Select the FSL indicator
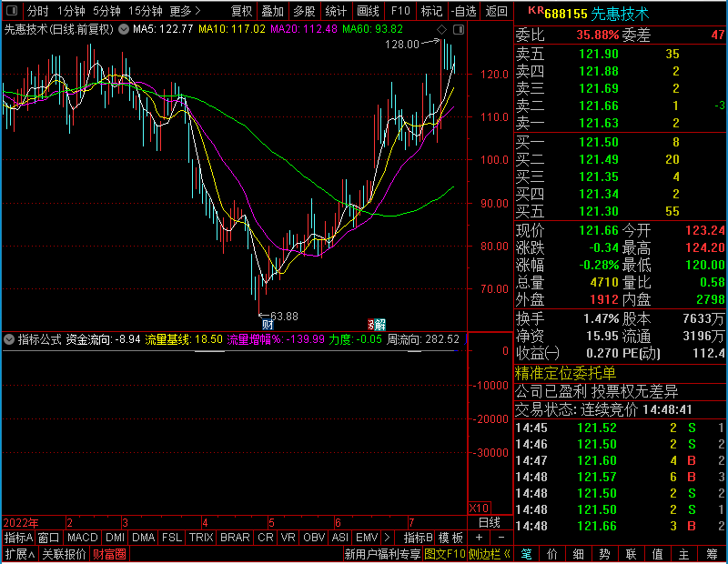The image size is (728, 564). click(x=171, y=538)
